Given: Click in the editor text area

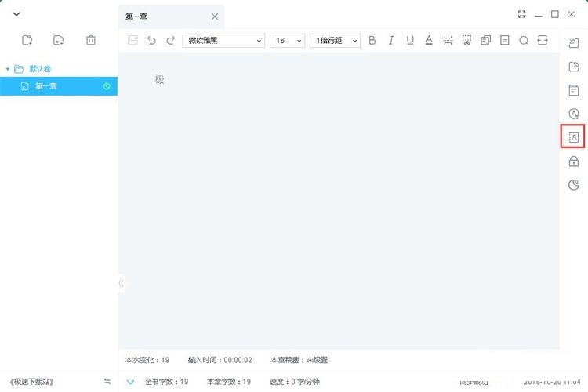Looking at the screenshot, I should (339, 201).
